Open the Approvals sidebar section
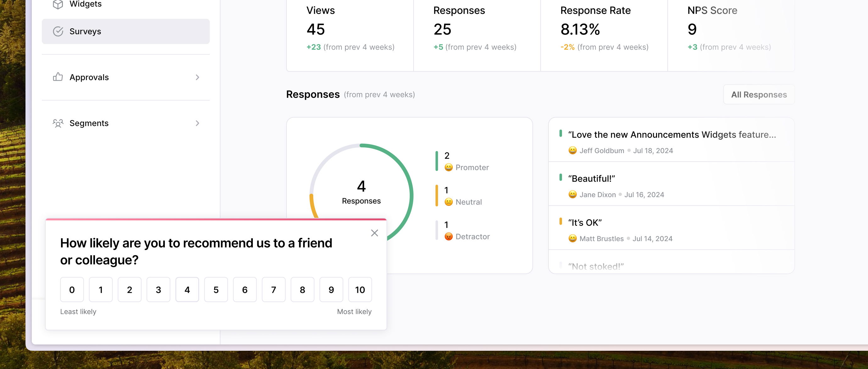The width and height of the screenshot is (868, 369). pyautogui.click(x=126, y=77)
